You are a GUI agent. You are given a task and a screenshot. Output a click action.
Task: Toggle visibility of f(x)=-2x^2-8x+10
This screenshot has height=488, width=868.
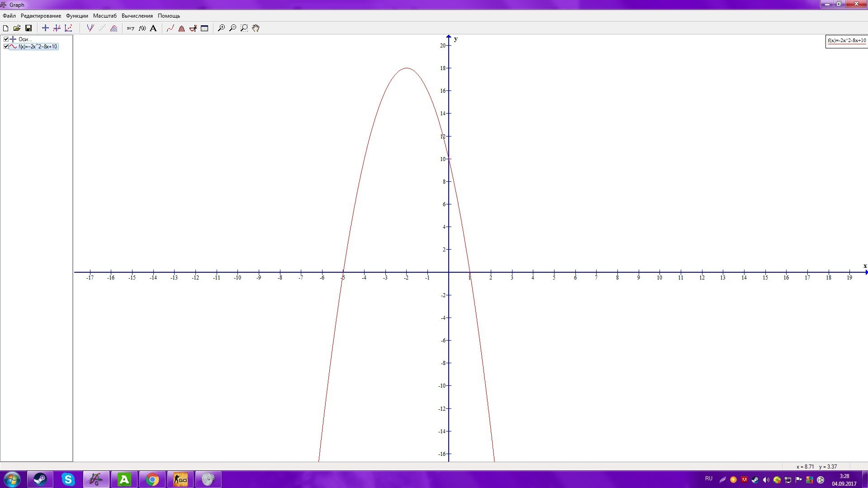[6, 47]
